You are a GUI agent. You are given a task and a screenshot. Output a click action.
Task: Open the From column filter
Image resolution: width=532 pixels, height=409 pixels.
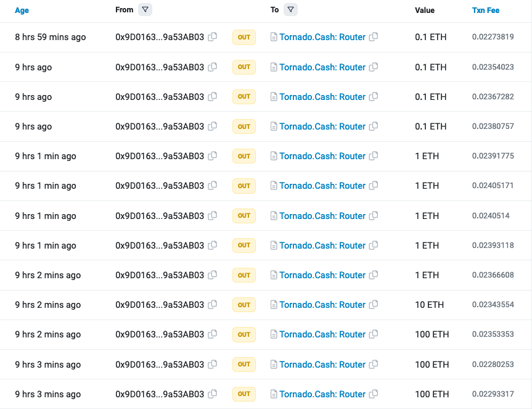click(145, 10)
